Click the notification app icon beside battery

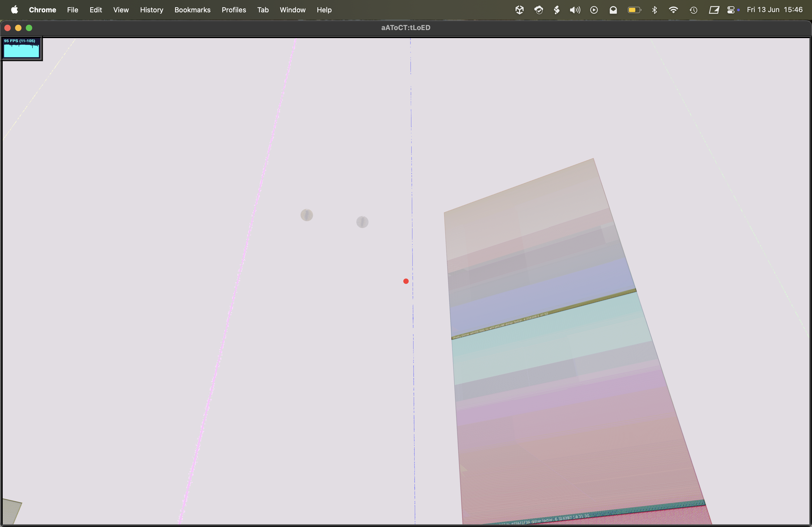click(613, 10)
